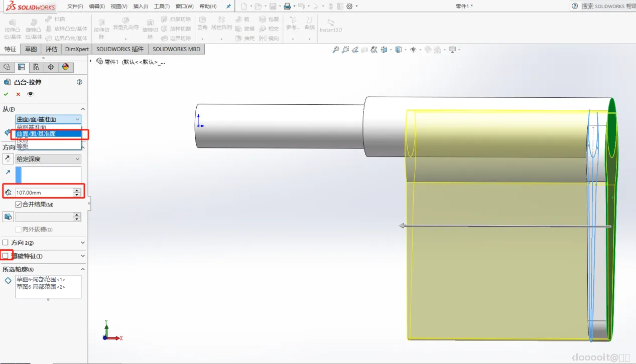
Task: Uncheck the 合并结果 merge result checkbox
Action: 19,205
